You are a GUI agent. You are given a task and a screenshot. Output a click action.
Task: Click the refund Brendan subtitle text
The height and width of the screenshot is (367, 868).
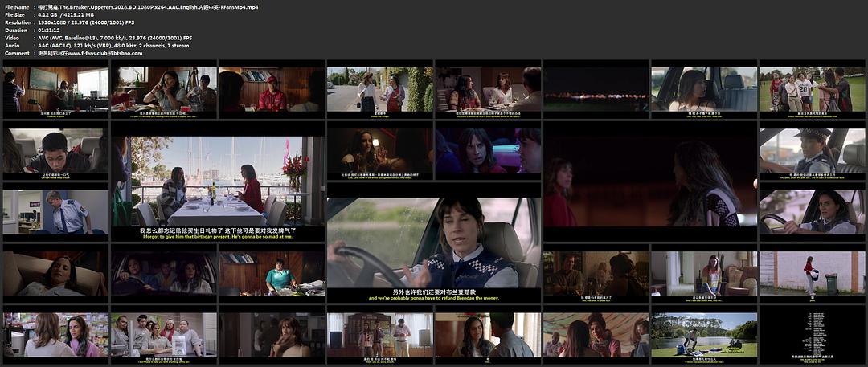[x=433, y=299]
